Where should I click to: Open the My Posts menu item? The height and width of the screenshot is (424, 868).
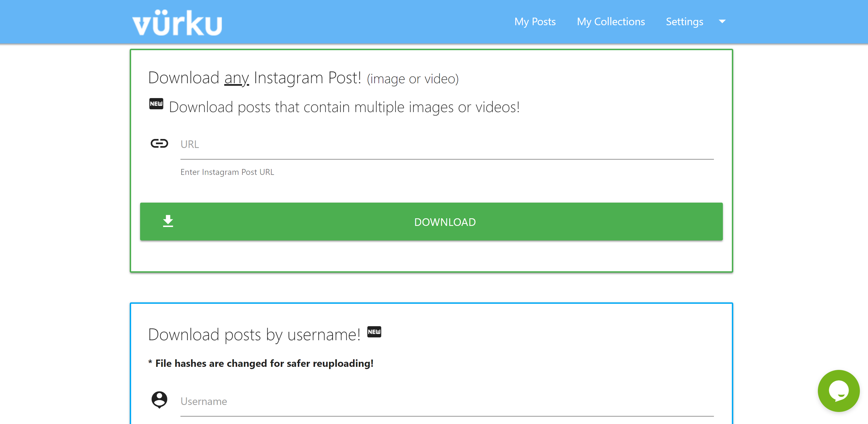click(535, 22)
